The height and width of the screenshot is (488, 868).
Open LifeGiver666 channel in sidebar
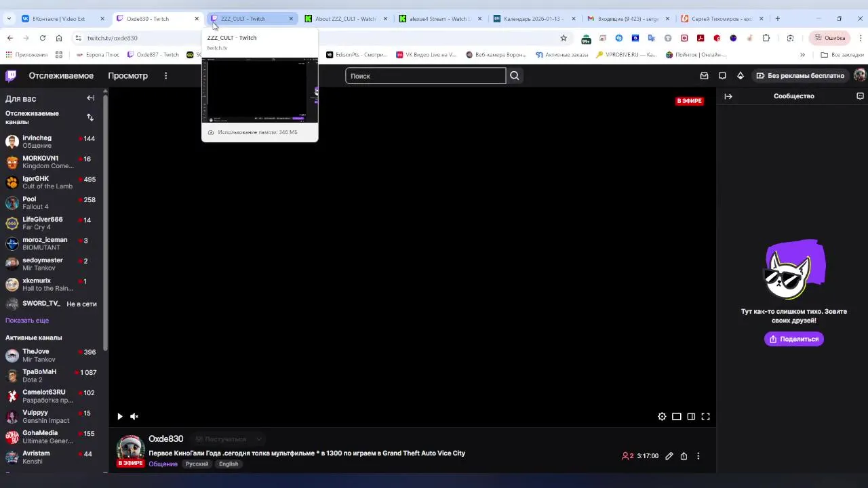point(52,223)
